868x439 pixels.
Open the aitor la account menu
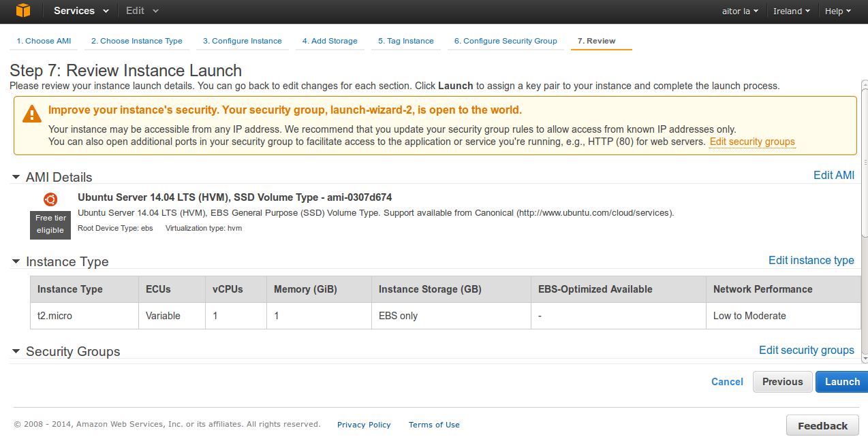pyautogui.click(x=740, y=12)
